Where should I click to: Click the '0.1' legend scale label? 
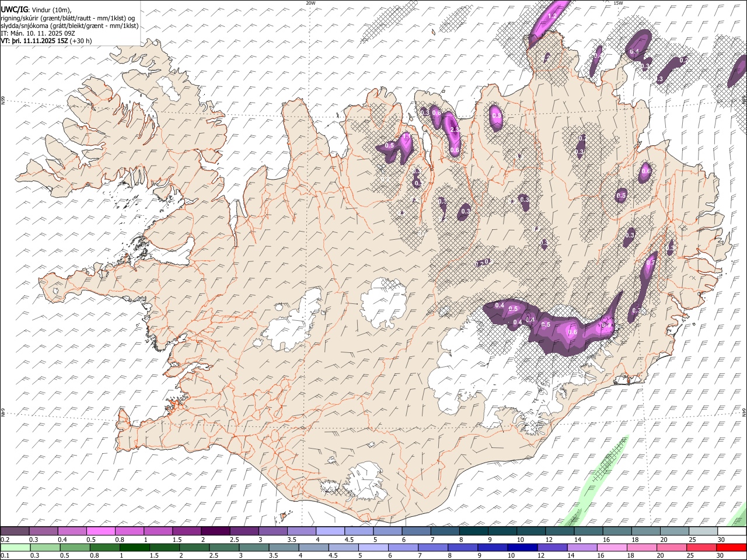[5, 555]
